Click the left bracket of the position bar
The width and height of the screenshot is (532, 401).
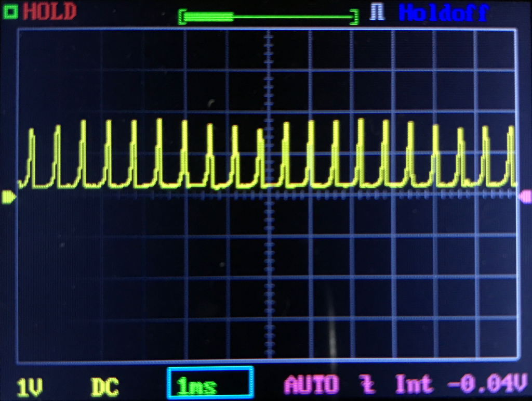point(182,16)
